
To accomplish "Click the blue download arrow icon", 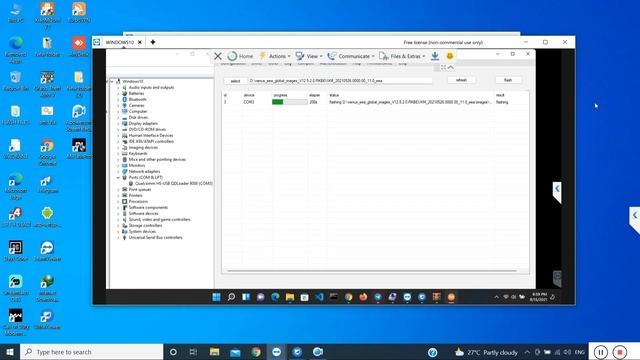I will coord(435,56).
